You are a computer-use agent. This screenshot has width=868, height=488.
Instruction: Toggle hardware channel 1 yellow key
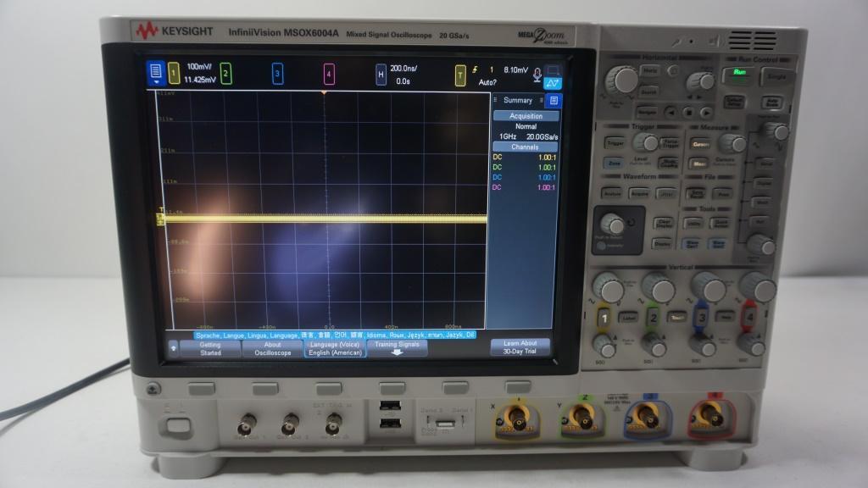pyautogui.click(x=604, y=319)
